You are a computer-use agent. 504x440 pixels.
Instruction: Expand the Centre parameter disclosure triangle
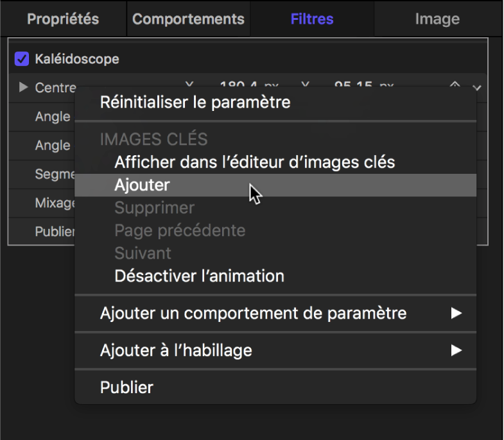point(24,87)
